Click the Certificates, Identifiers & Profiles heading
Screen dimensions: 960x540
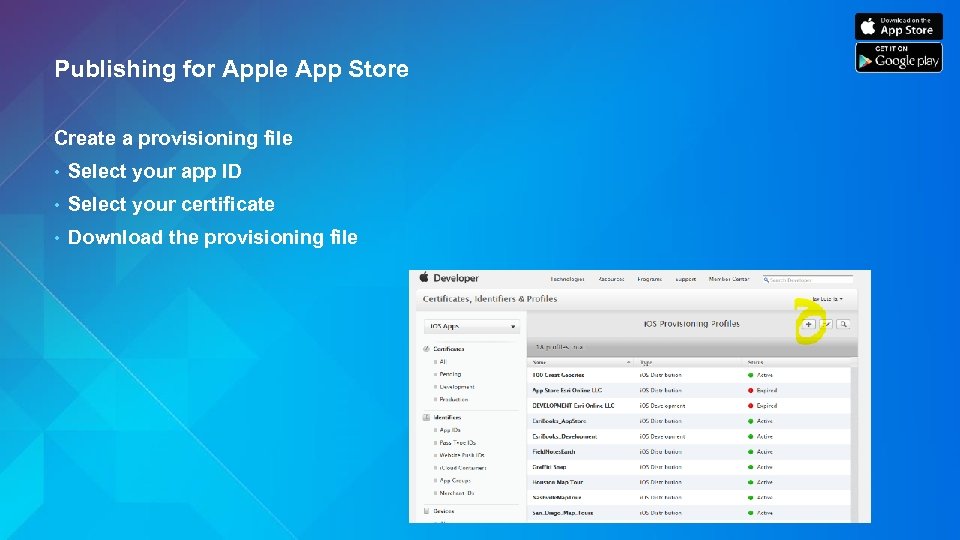[490, 299]
